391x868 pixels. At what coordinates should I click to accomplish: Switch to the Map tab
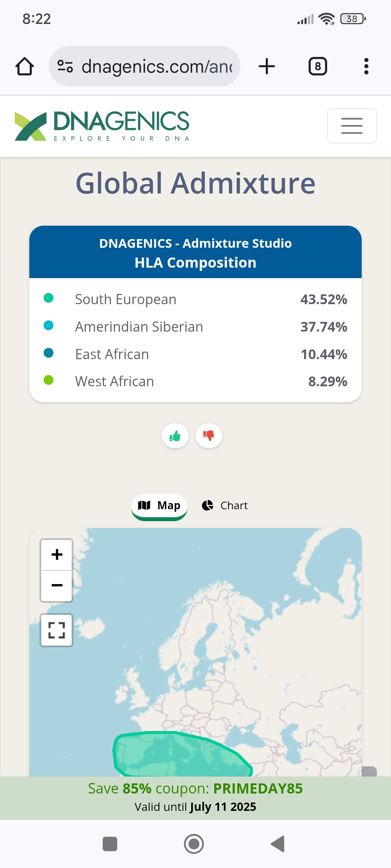click(159, 506)
